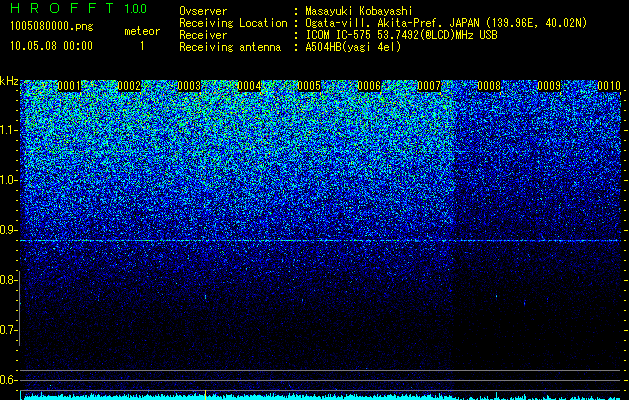Click the time marker 0002
The height and width of the screenshot is (400, 629).
(x=129, y=86)
